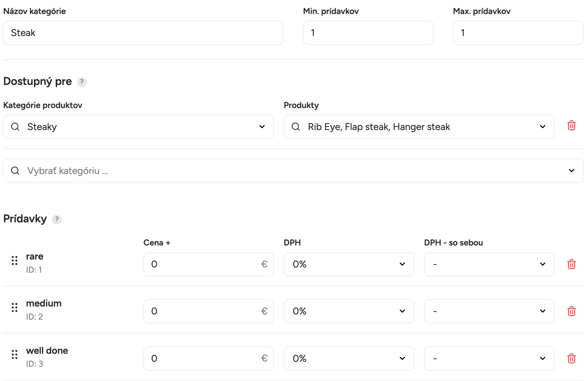Focus the Min. prídavkov input field
Image resolution: width=588 pixels, height=381 pixels.
[x=368, y=33]
